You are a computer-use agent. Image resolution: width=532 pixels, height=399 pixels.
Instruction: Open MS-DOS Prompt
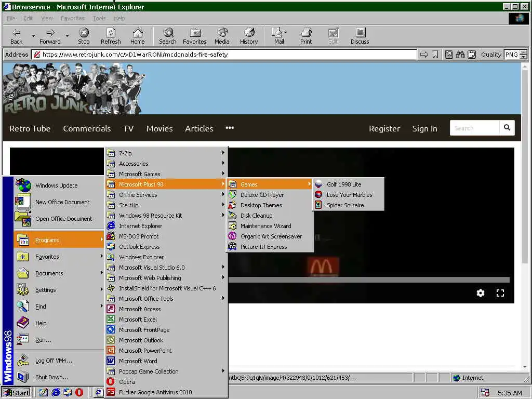click(166, 236)
